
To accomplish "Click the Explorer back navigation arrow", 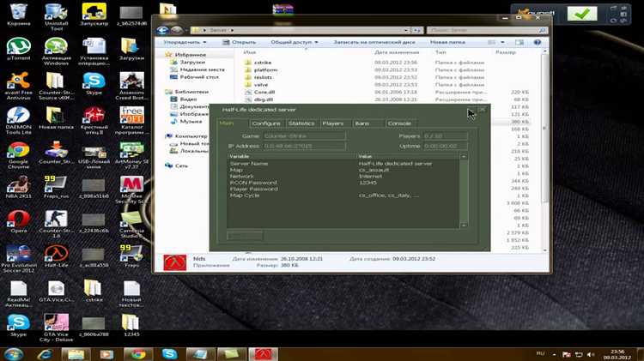I will pos(162,30).
